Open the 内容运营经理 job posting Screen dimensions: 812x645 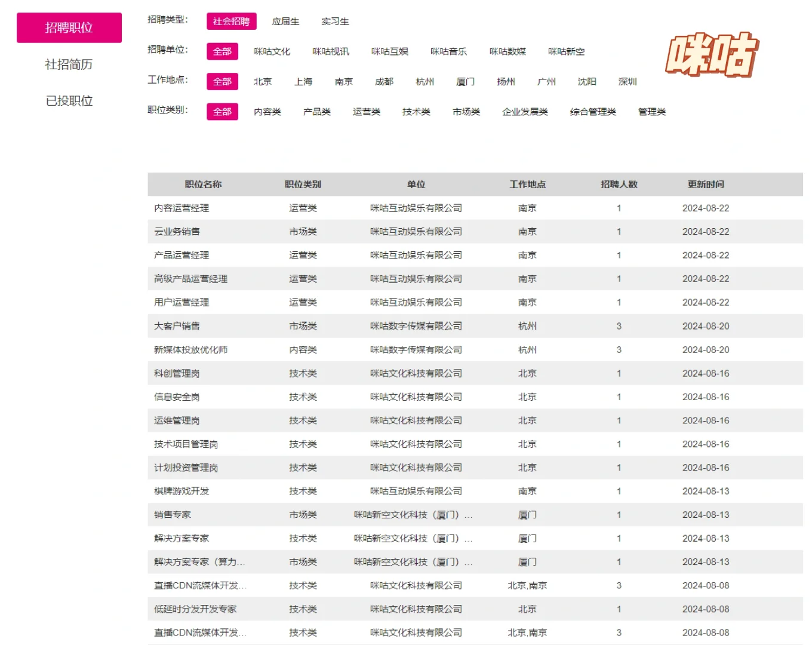[x=180, y=208]
